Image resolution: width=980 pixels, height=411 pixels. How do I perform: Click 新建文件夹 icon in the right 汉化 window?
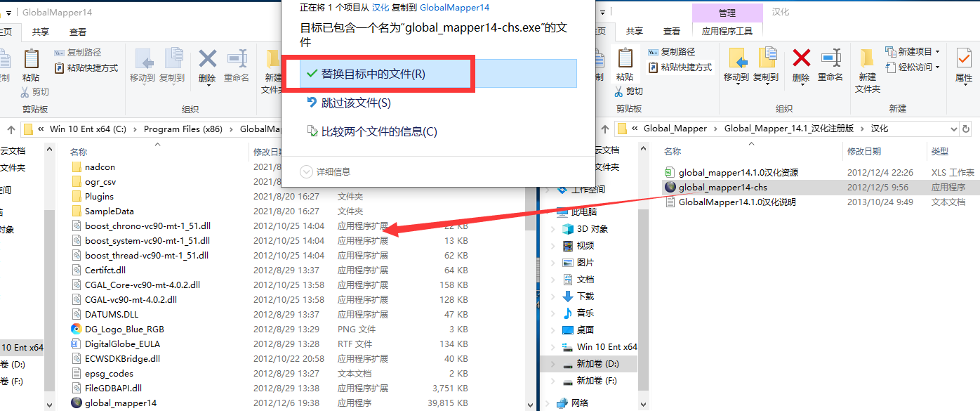pos(867,59)
